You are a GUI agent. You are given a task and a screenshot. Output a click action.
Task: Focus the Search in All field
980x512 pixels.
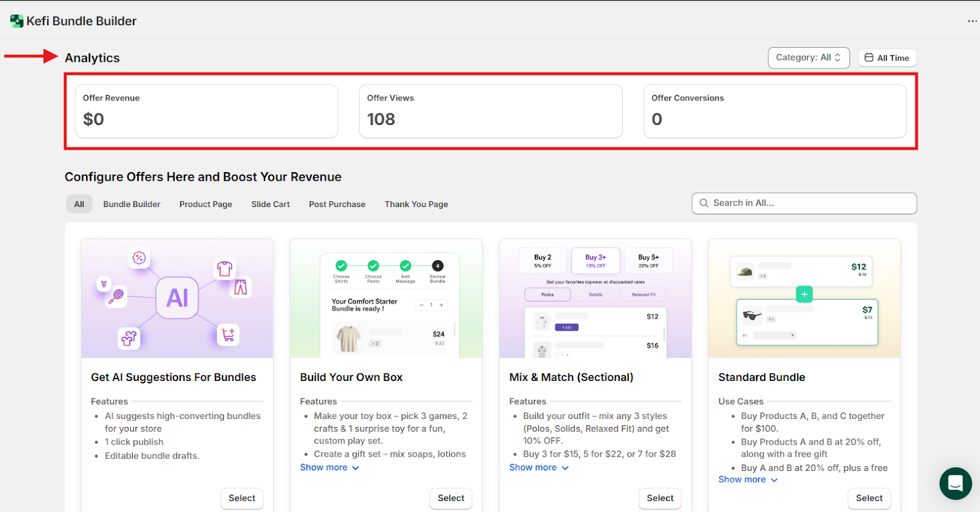tap(809, 203)
